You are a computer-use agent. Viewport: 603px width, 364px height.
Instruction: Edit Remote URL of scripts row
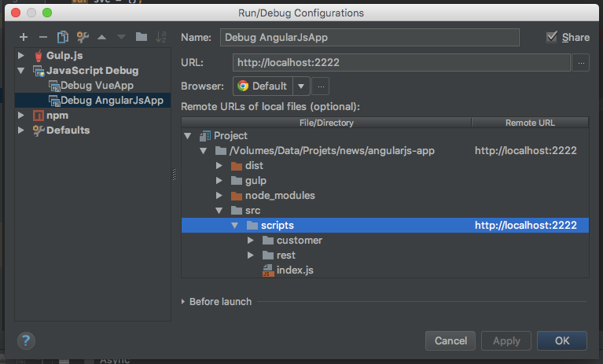[526, 226]
